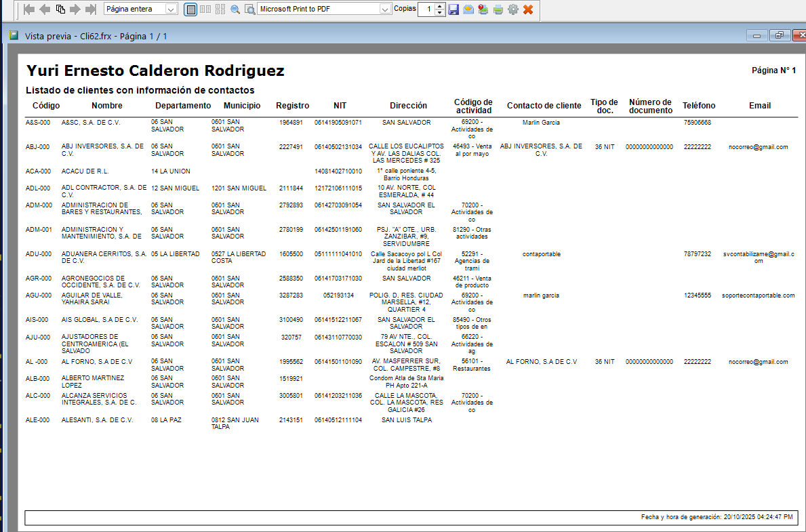
Task: Open the Página entera zoom dropdown
Action: [172, 9]
